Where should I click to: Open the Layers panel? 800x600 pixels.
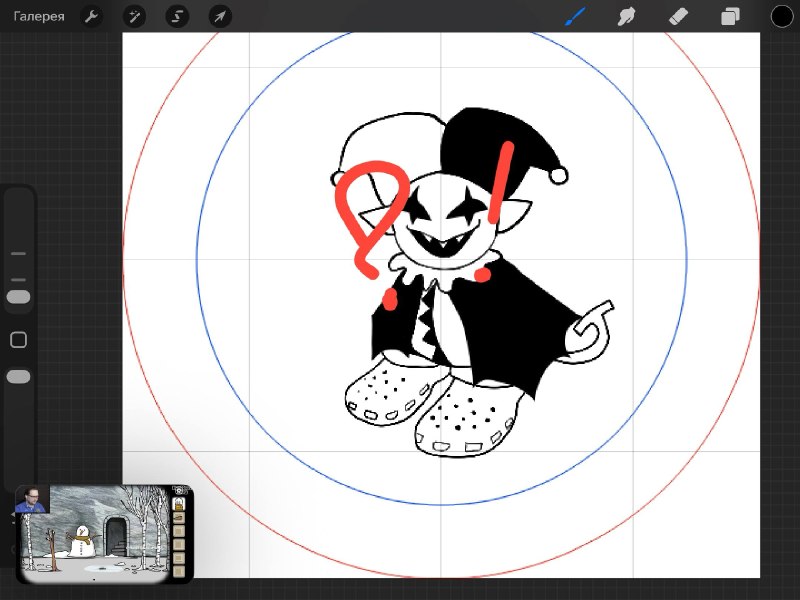click(x=730, y=16)
